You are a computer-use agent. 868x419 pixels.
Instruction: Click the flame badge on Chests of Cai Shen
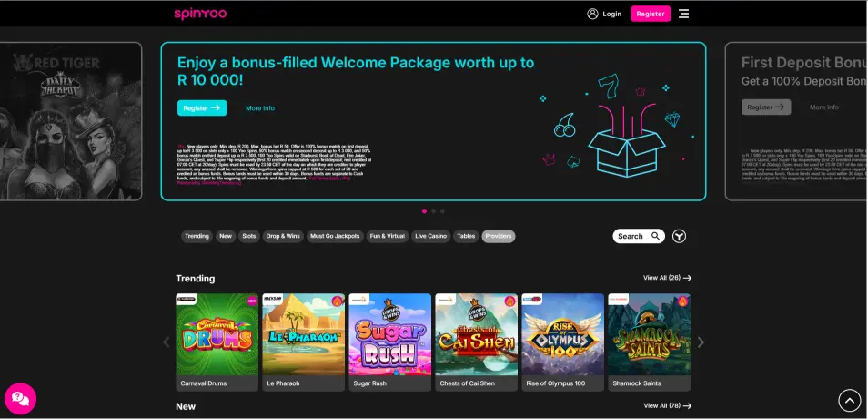511,301
